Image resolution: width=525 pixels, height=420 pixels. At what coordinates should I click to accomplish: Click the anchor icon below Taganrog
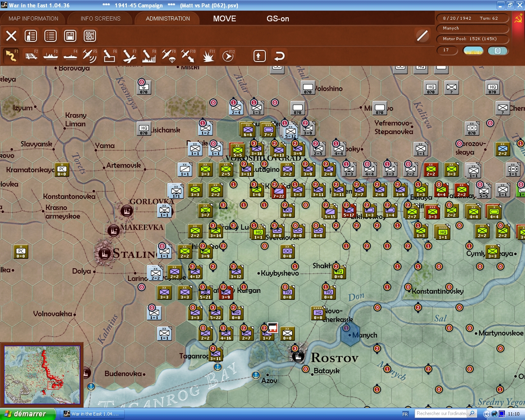tap(218, 367)
